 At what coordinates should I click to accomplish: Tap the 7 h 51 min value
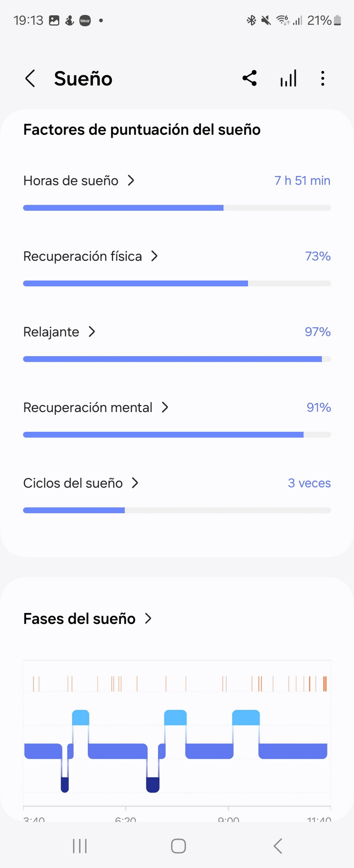pos(302,181)
